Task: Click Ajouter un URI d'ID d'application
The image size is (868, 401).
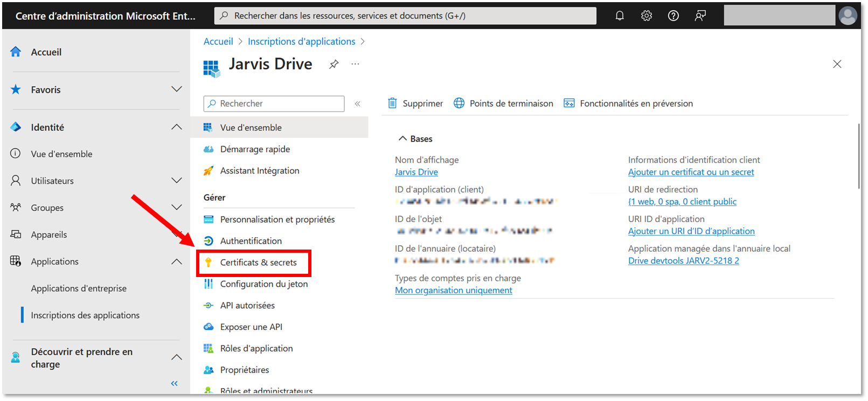Action: [x=691, y=231]
